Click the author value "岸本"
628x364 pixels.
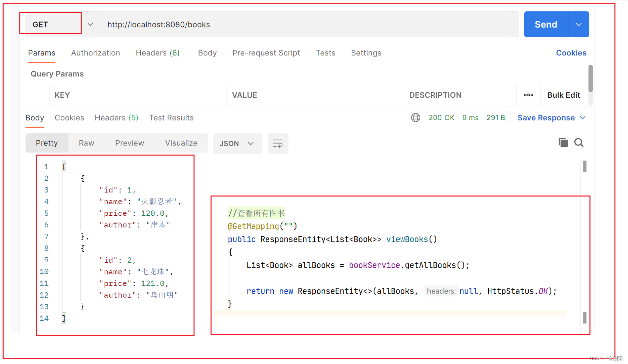pyautogui.click(x=158, y=225)
